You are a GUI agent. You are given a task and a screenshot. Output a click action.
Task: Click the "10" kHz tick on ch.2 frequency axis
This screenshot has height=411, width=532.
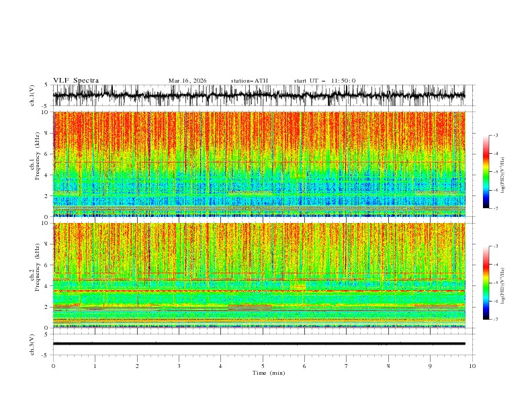45,223
